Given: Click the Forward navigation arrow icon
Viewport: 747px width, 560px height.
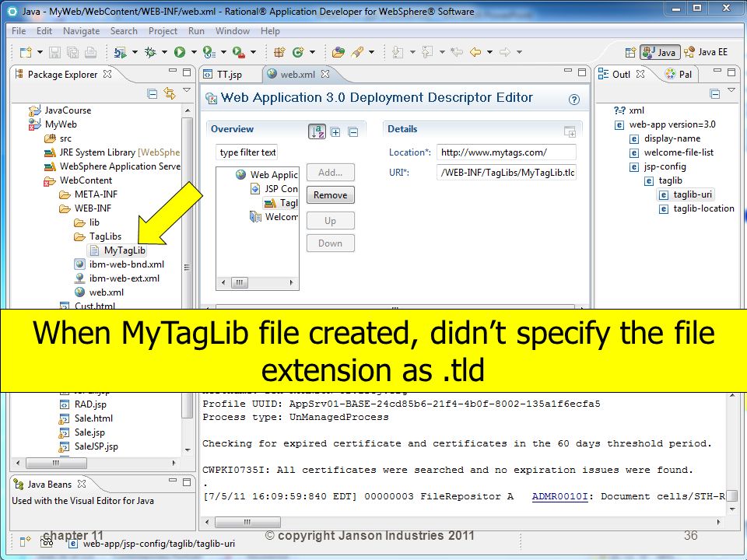Looking at the screenshot, I should tap(505, 52).
